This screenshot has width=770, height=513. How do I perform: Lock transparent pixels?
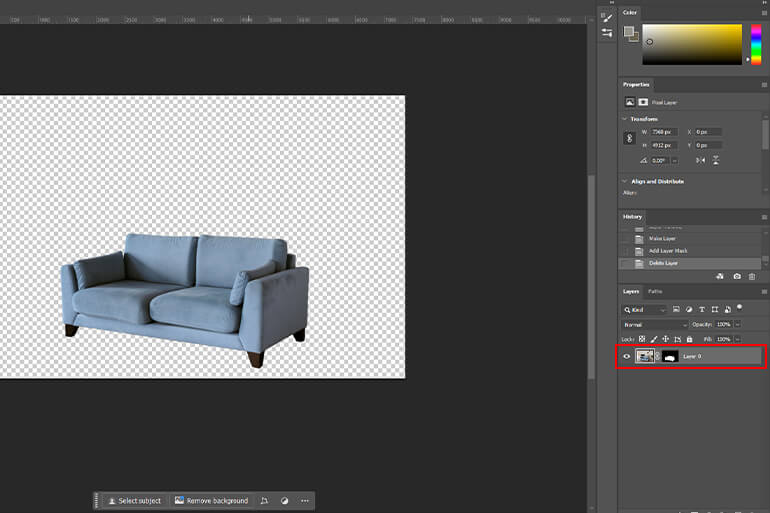point(642,339)
